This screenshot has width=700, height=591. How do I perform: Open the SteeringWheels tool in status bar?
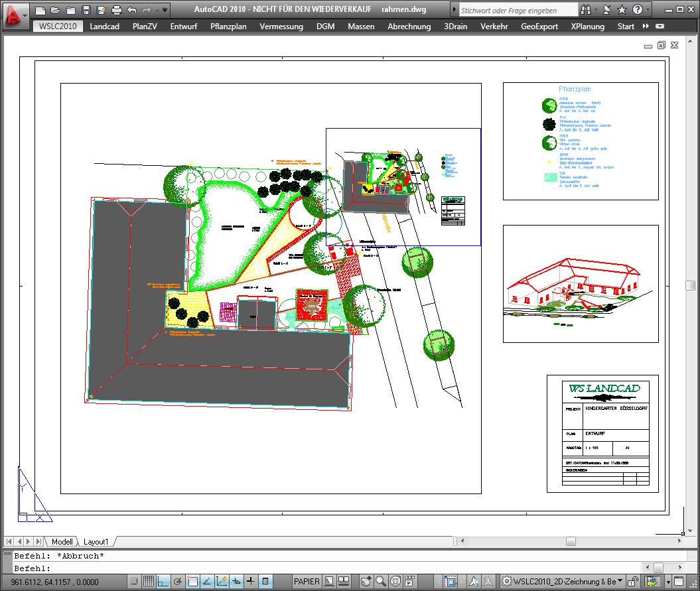396,582
